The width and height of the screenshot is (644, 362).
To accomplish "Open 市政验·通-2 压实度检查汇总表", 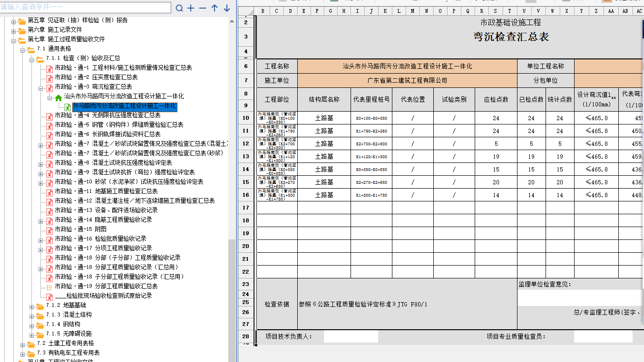I will [x=96, y=77].
